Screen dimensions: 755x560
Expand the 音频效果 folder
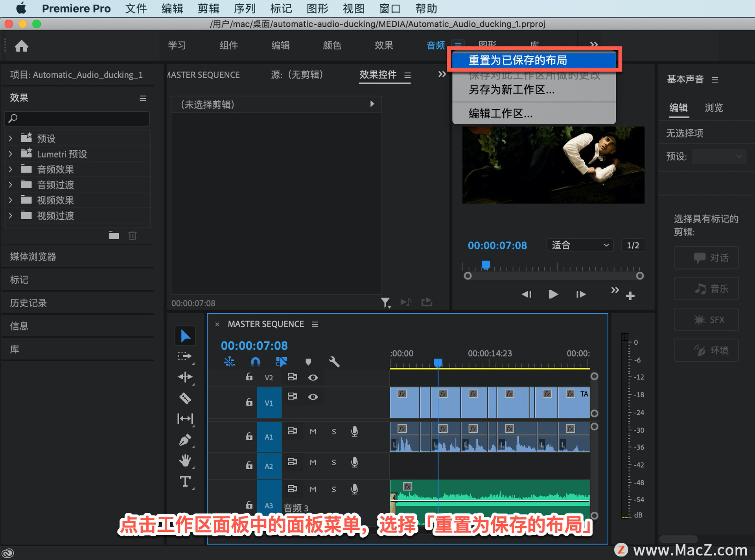click(x=11, y=169)
